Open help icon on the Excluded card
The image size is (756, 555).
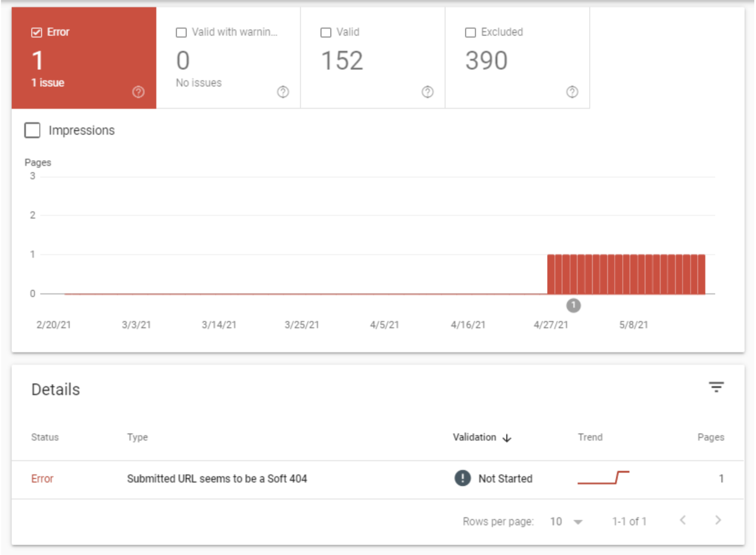(x=572, y=92)
